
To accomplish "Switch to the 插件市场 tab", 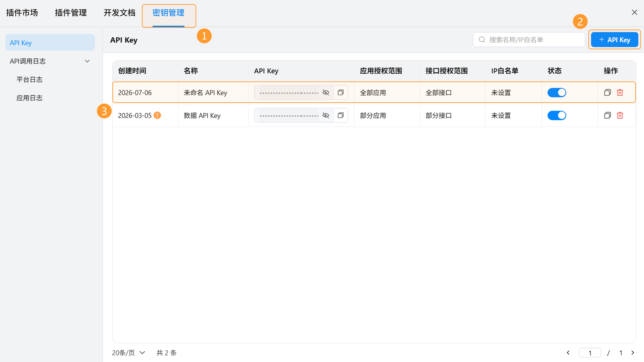I will click(22, 13).
